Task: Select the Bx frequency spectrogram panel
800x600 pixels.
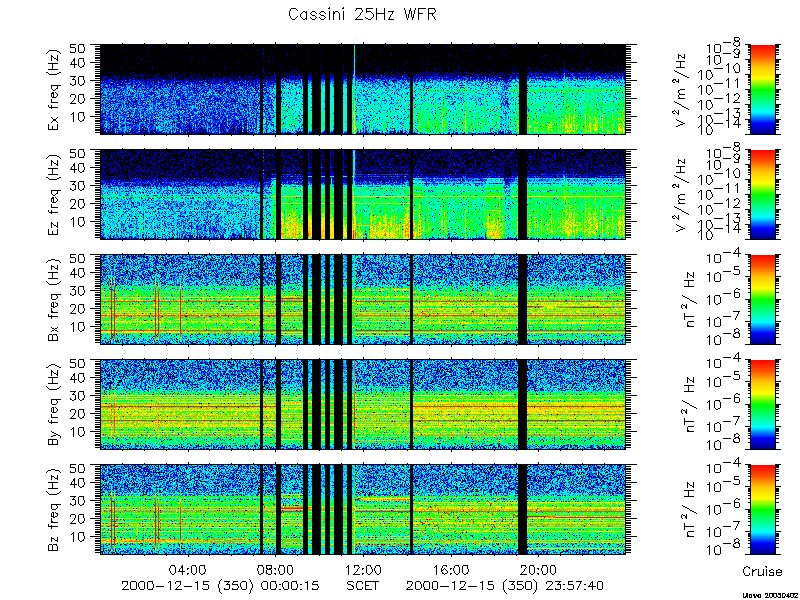Action: tap(363, 299)
